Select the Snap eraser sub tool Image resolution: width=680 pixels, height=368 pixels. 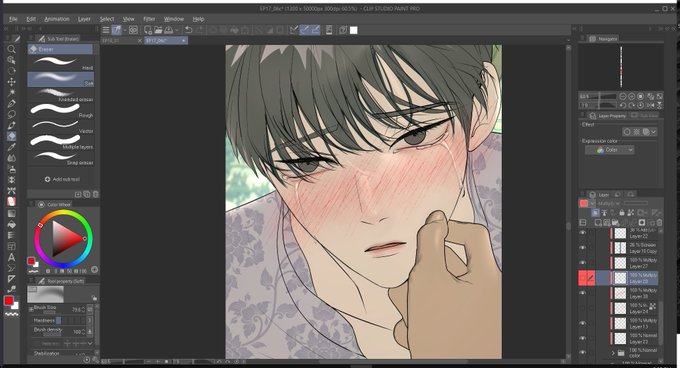tap(61, 158)
